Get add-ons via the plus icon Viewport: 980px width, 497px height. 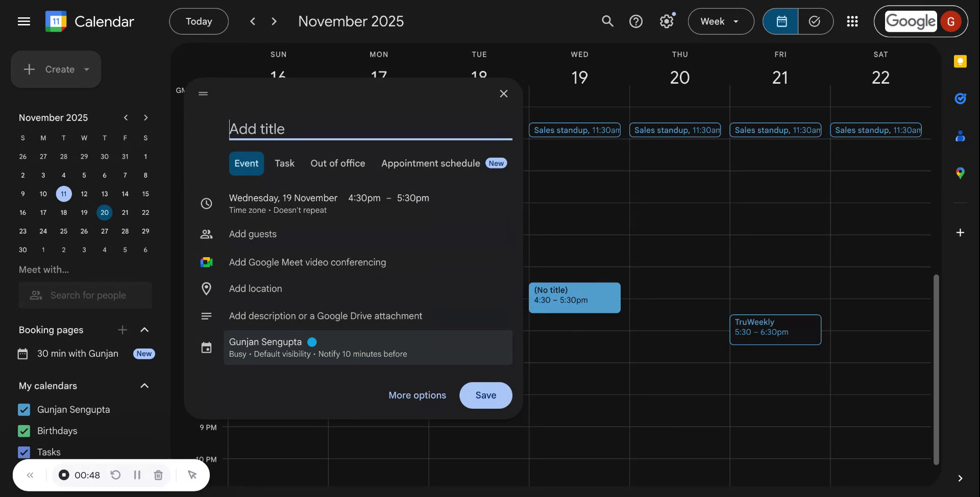click(961, 233)
